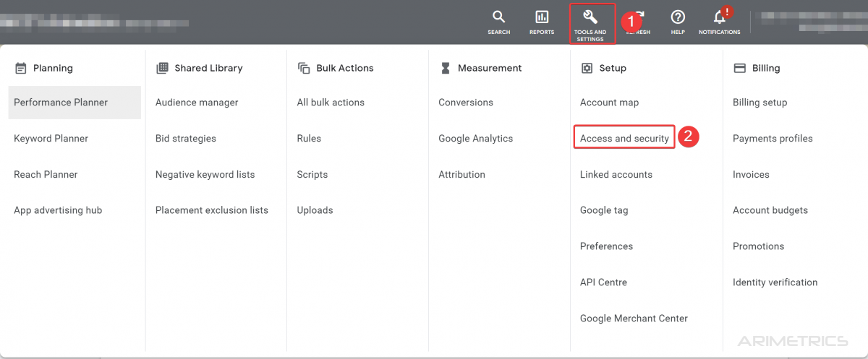This screenshot has width=868, height=359.
Task: Open Promotions under Billing
Action: click(x=758, y=246)
